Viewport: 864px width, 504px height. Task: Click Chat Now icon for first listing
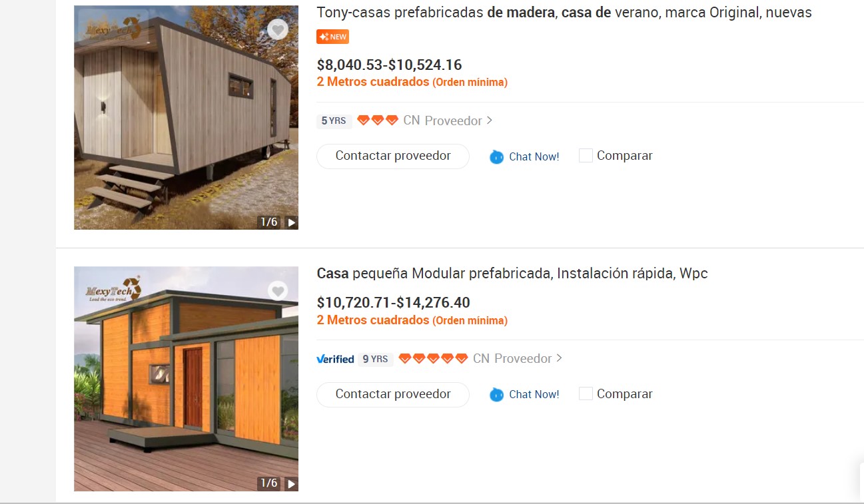click(x=497, y=157)
